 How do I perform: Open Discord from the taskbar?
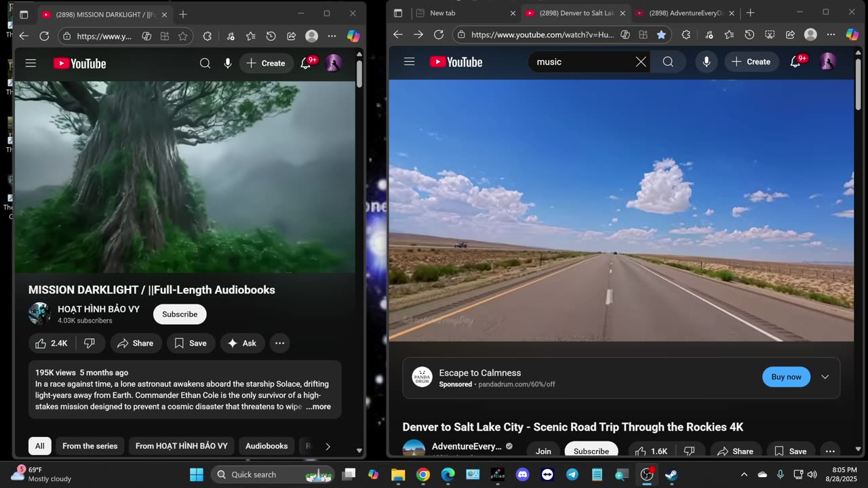(x=522, y=474)
